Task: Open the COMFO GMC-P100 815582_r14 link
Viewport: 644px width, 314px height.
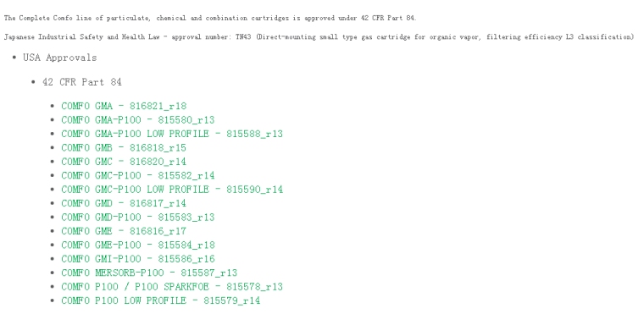Action: [x=138, y=176]
